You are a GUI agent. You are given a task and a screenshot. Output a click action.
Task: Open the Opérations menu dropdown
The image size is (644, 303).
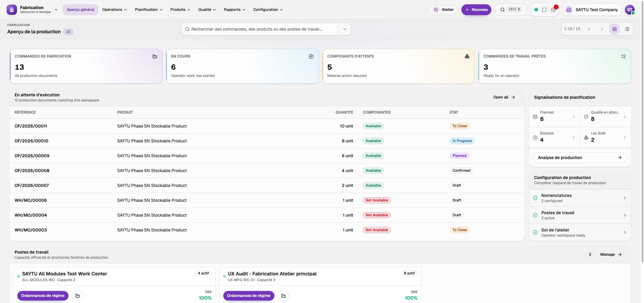pos(115,10)
